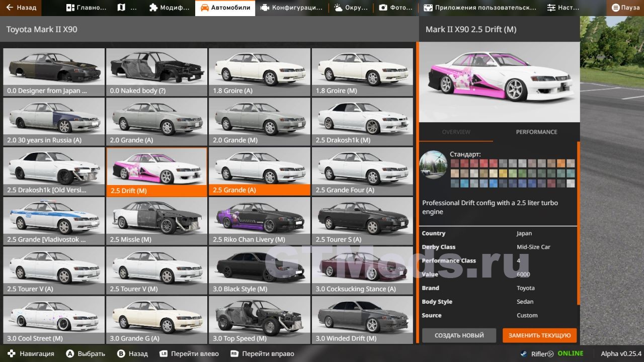
Task: Select 2.5 Tourer V (A) config
Action: tap(54, 270)
